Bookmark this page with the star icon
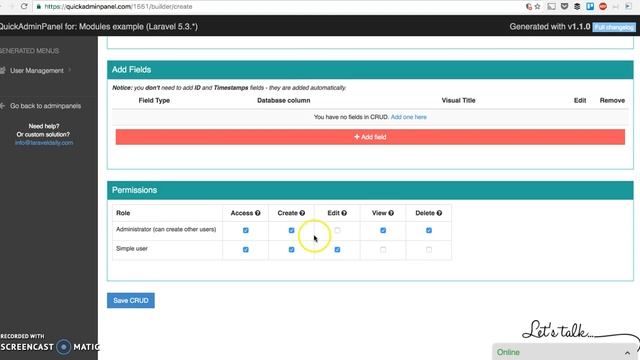The width and height of the screenshot is (640, 360). click(x=538, y=6)
